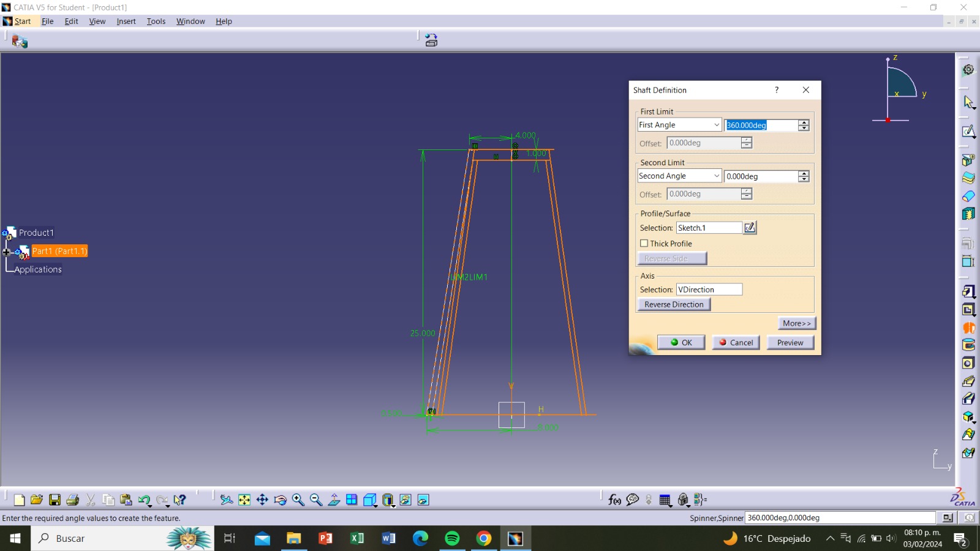
Task: Open Excel from the Windows taskbar
Action: pos(357,538)
